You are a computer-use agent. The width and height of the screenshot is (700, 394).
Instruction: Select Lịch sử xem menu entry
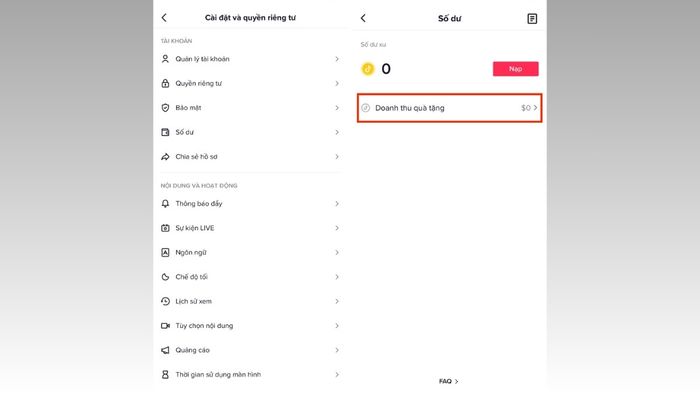pyautogui.click(x=250, y=301)
